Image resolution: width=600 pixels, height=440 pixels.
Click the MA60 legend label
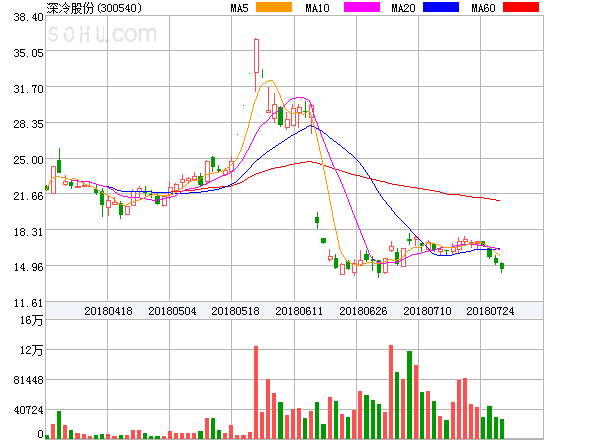[x=483, y=8]
